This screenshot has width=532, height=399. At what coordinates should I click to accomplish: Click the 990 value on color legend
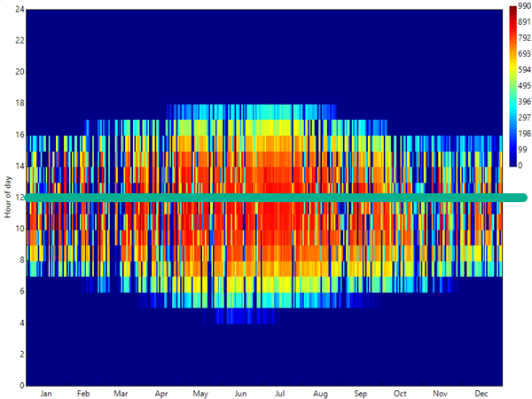524,7
